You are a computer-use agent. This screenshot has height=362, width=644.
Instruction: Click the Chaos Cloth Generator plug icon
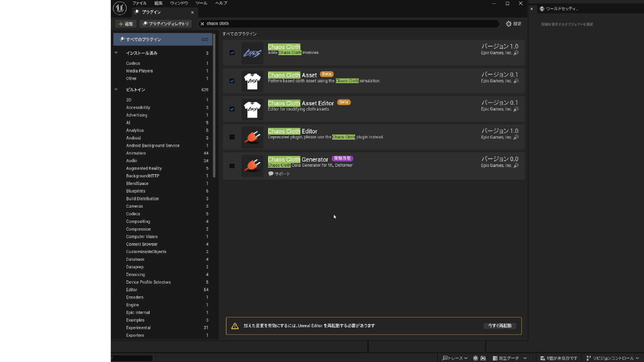252,166
